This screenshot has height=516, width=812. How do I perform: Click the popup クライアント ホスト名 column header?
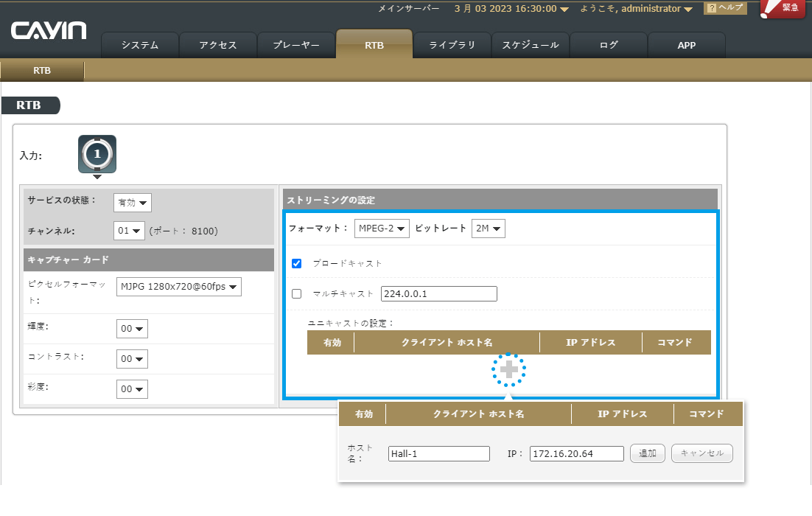[x=478, y=414]
